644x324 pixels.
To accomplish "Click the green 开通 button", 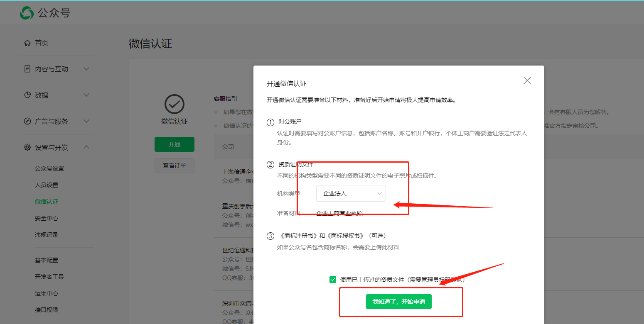I will coord(175,144).
